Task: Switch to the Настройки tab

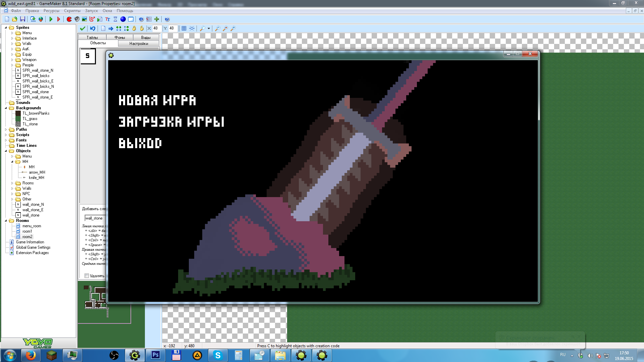Action: 139,44
